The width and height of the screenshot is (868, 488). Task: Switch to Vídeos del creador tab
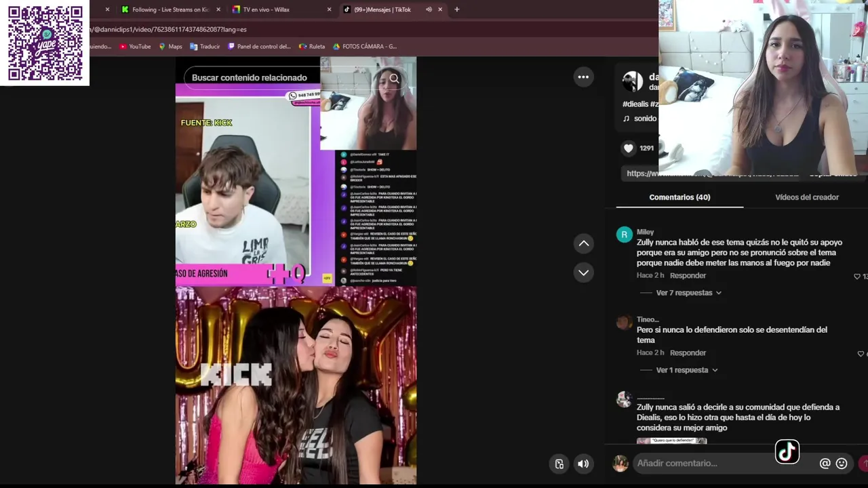pos(807,197)
